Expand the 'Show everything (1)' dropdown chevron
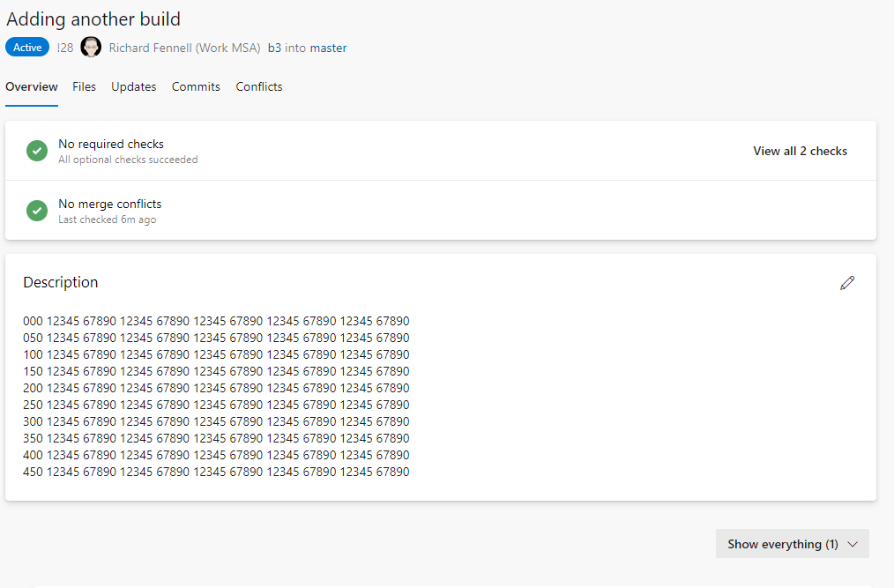 853,544
